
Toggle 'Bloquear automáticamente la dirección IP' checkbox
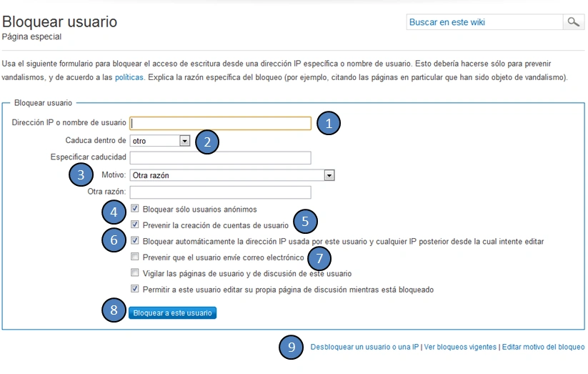click(134, 241)
